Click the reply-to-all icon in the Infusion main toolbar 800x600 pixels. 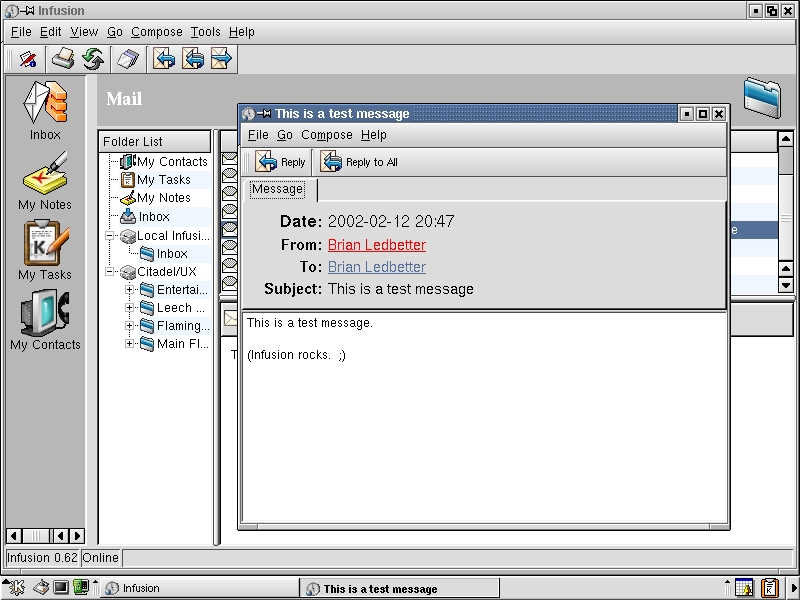pos(193,59)
